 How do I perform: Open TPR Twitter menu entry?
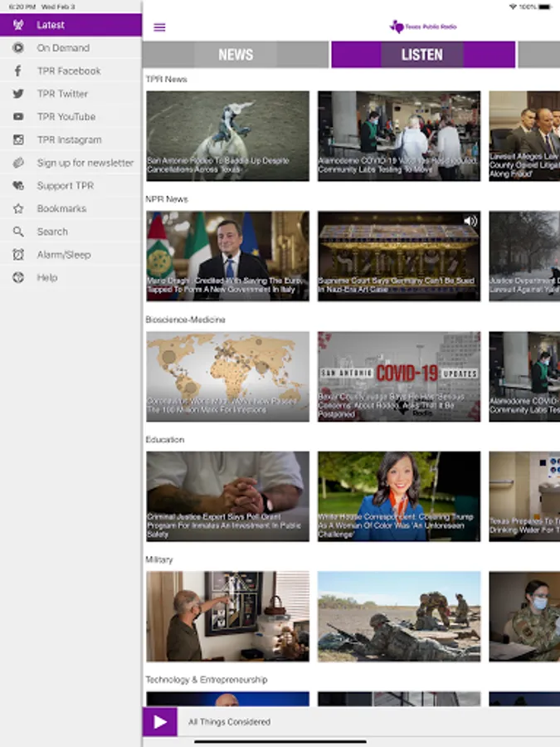coord(71,94)
